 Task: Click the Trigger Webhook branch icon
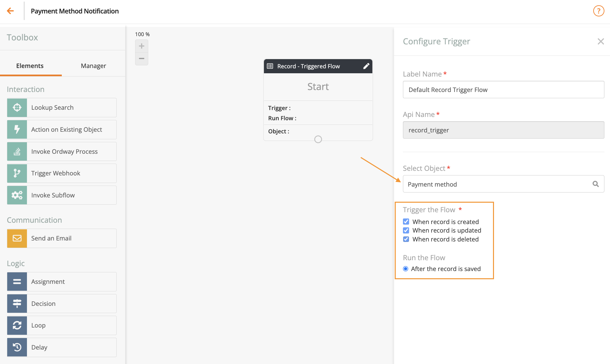[17, 173]
